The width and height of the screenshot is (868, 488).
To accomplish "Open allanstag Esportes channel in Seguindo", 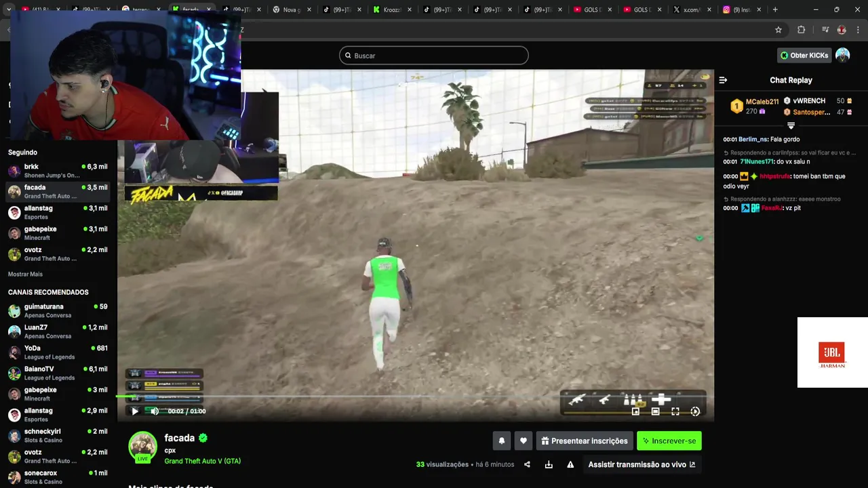I will 58,212.
